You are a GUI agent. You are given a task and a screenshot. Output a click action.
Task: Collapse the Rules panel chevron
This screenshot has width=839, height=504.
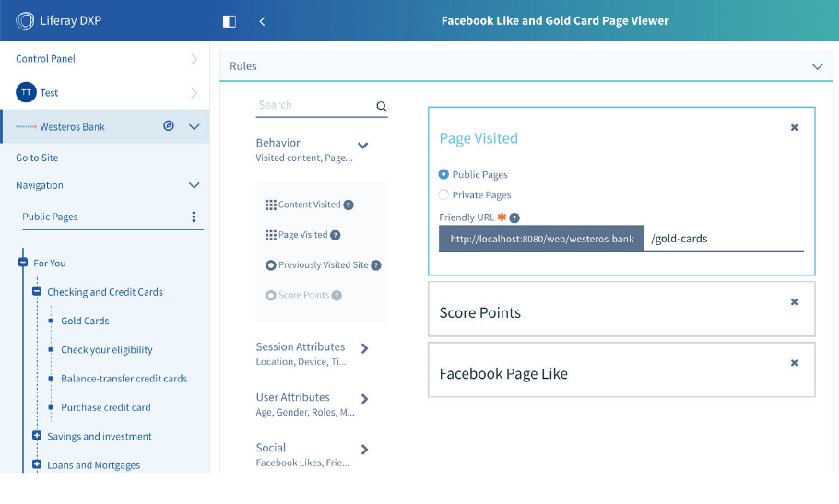pos(817,67)
